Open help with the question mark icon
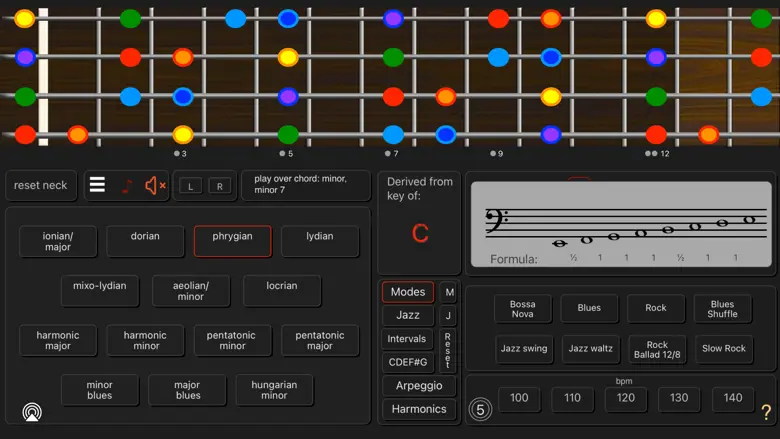The height and width of the screenshot is (439, 780). coord(766,411)
